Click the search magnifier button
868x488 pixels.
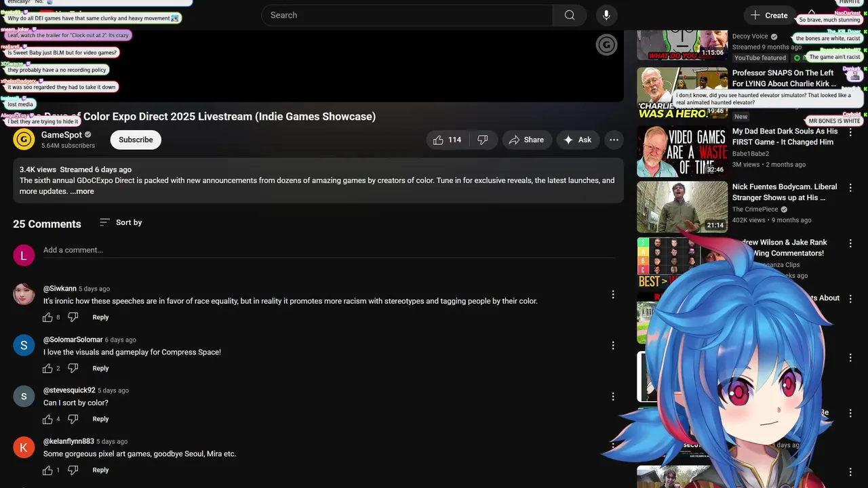point(570,15)
